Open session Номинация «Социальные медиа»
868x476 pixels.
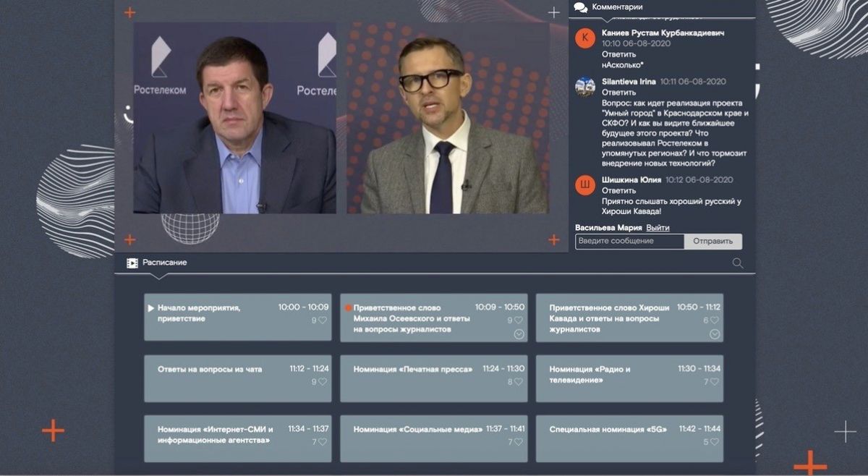[434, 438]
